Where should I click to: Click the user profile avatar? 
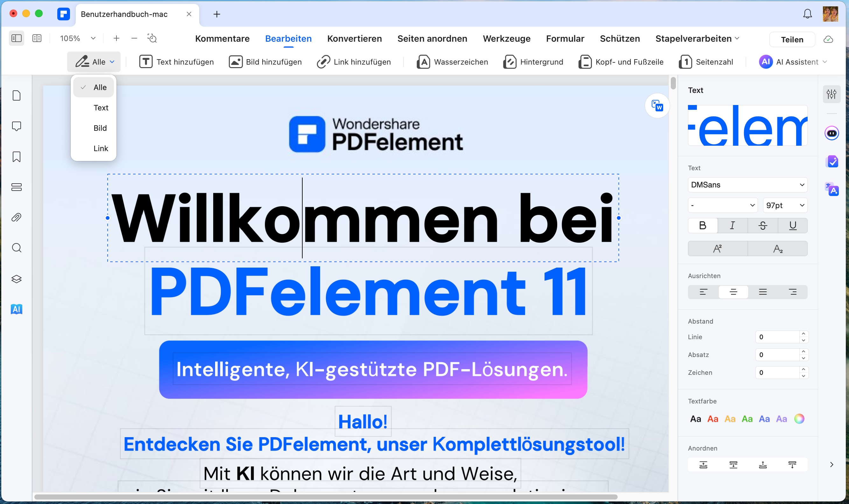(830, 14)
